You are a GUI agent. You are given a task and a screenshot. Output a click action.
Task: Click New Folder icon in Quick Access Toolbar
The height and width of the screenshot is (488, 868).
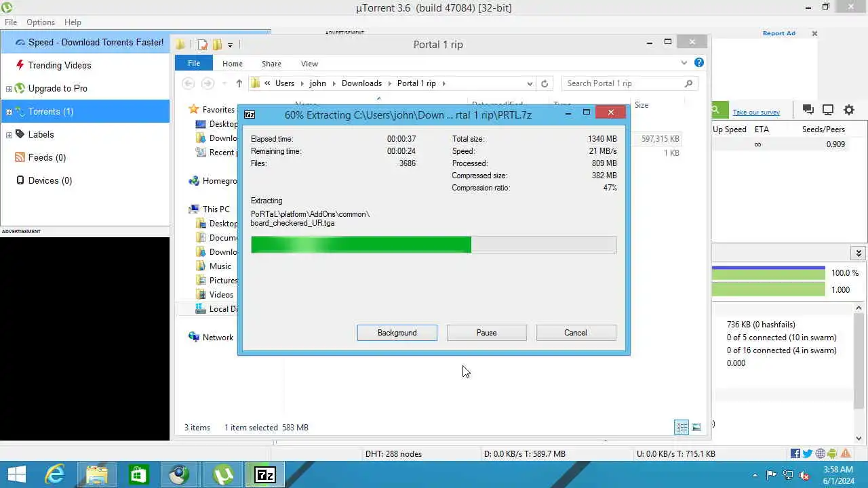pyautogui.click(x=217, y=45)
